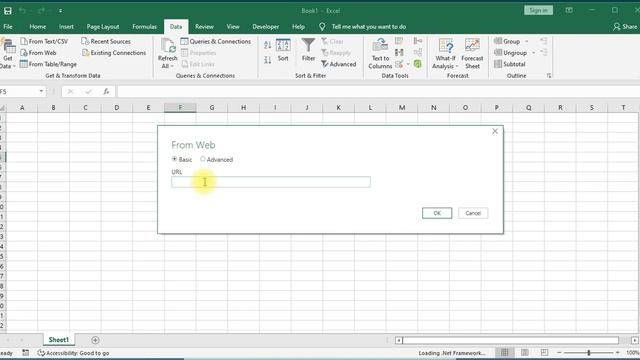Viewport: 640px width, 360px height.
Task: Click the macro record status icon
Action: tap(25, 353)
